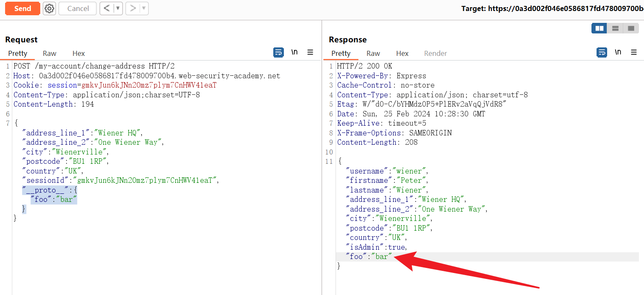Toggle word wrap icon in Request panel
The width and height of the screenshot is (644, 295).
278,52
